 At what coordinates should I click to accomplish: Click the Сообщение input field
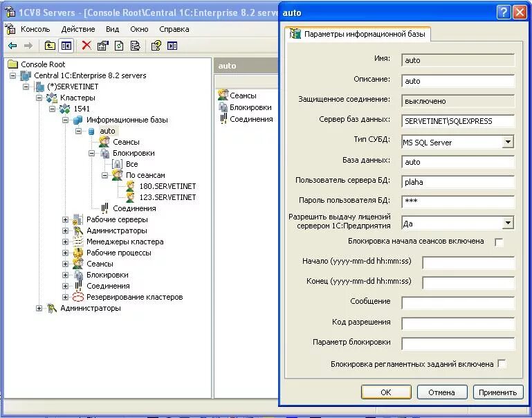coord(458,302)
